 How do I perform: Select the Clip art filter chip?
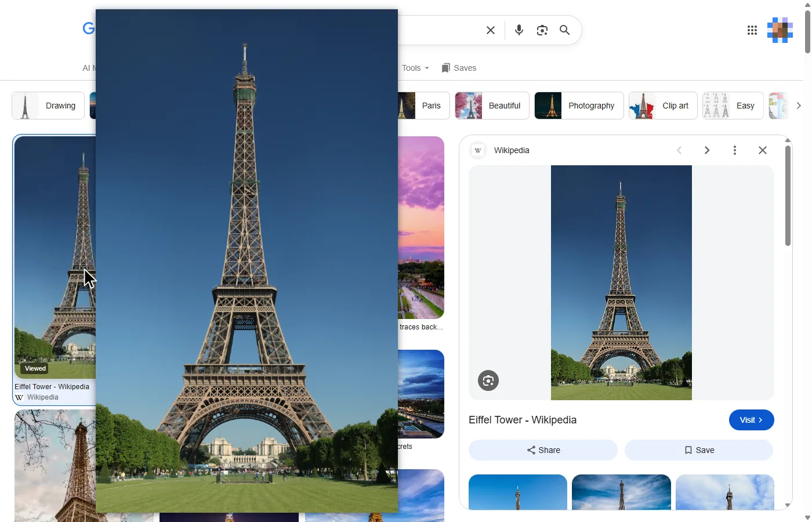tap(663, 106)
